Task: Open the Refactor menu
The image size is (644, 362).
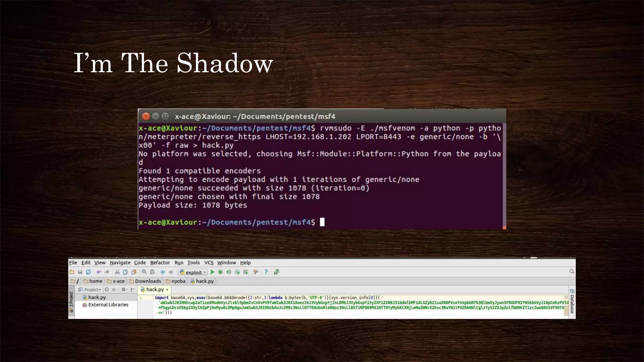Action: pyautogui.click(x=160, y=263)
